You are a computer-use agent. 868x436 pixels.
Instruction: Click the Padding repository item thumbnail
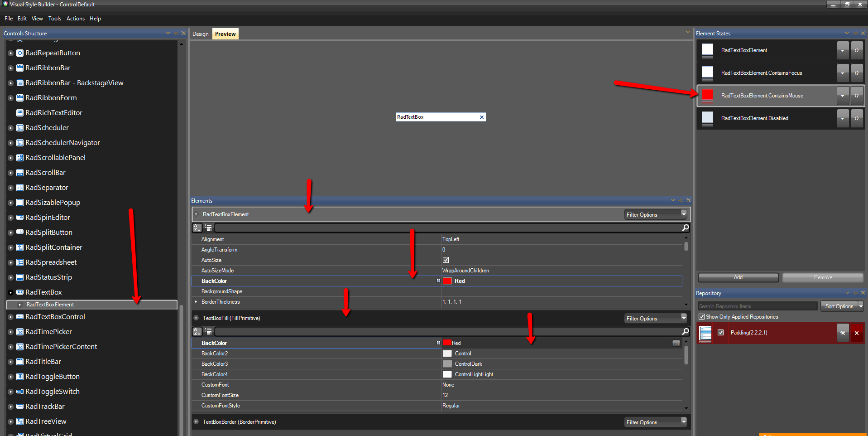coord(705,333)
